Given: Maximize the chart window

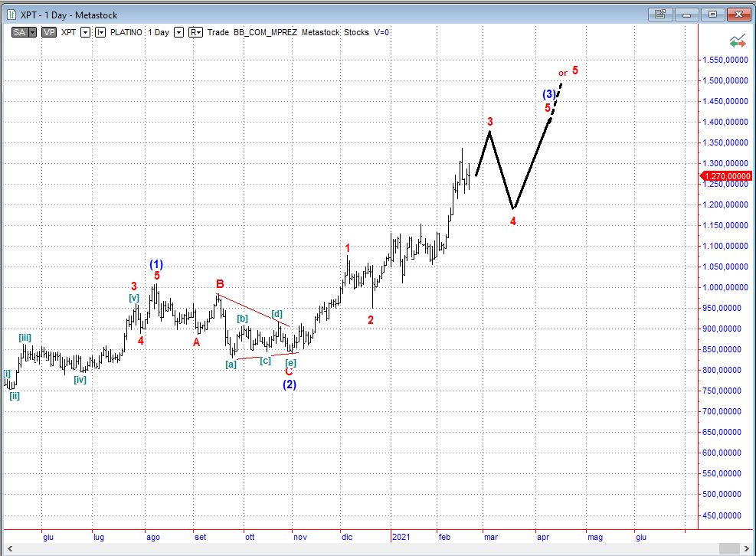Looking at the screenshot, I should pyautogui.click(x=712, y=15).
